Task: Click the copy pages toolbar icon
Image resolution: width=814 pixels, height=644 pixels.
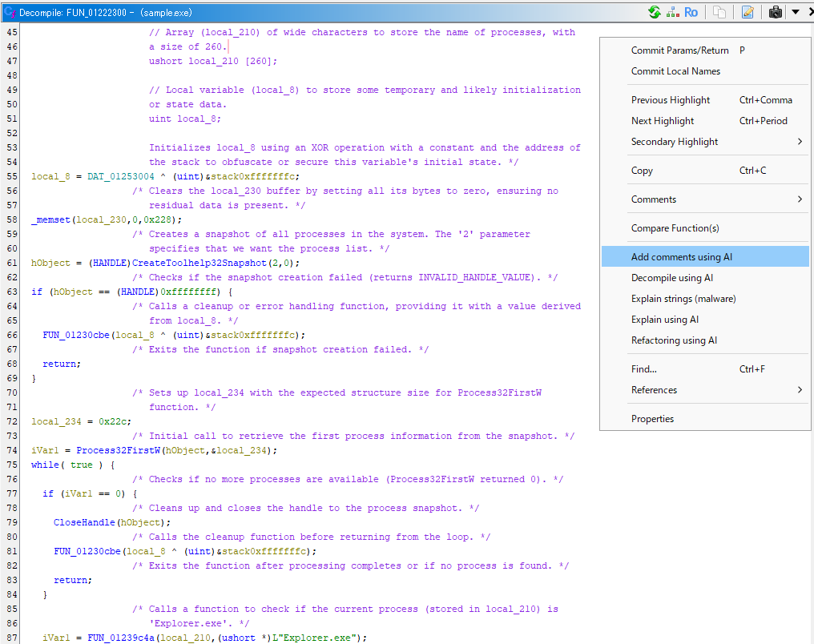Action: click(719, 12)
